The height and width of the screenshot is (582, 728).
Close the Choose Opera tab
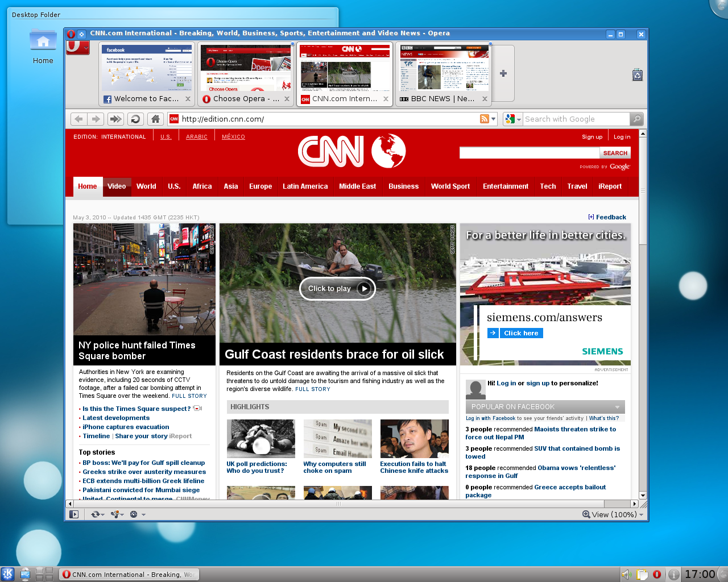pyautogui.click(x=287, y=99)
